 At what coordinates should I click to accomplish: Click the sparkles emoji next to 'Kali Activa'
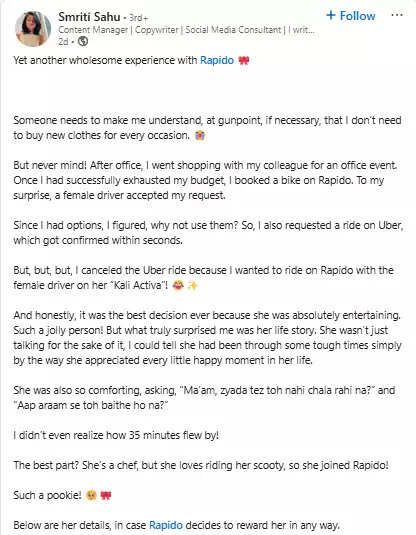click(x=192, y=286)
